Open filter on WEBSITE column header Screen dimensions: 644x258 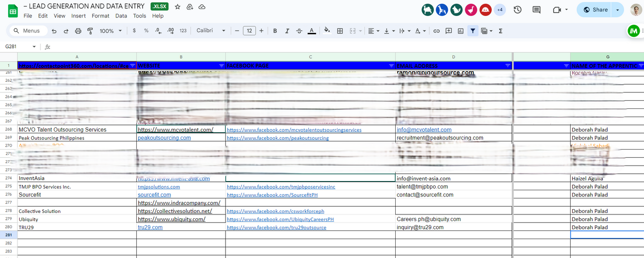221,65
